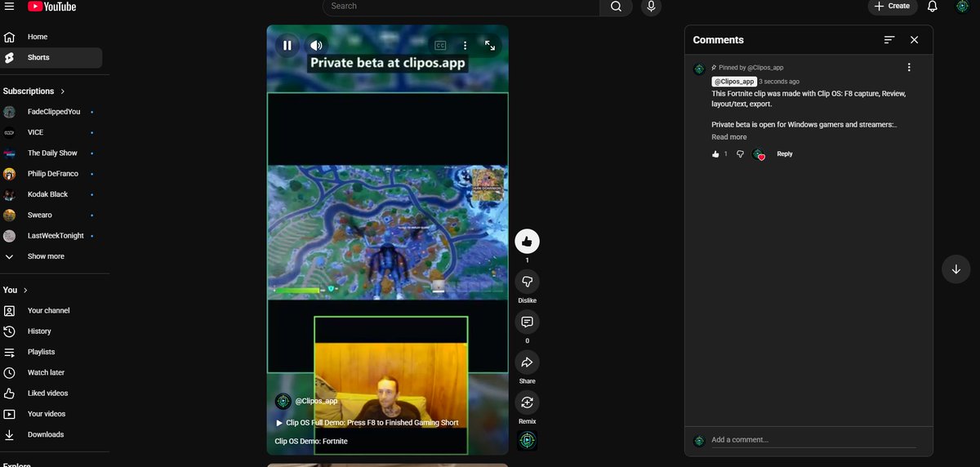Image resolution: width=980 pixels, height=467 pixels.
Task: Enter fullscreen on the Short
Action: [x=490, y=46]
